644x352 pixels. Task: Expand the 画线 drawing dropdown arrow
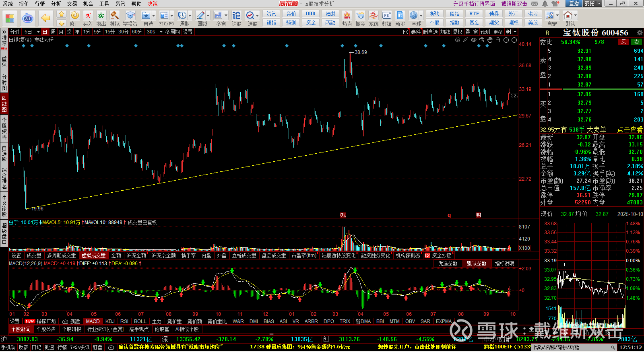208,16
